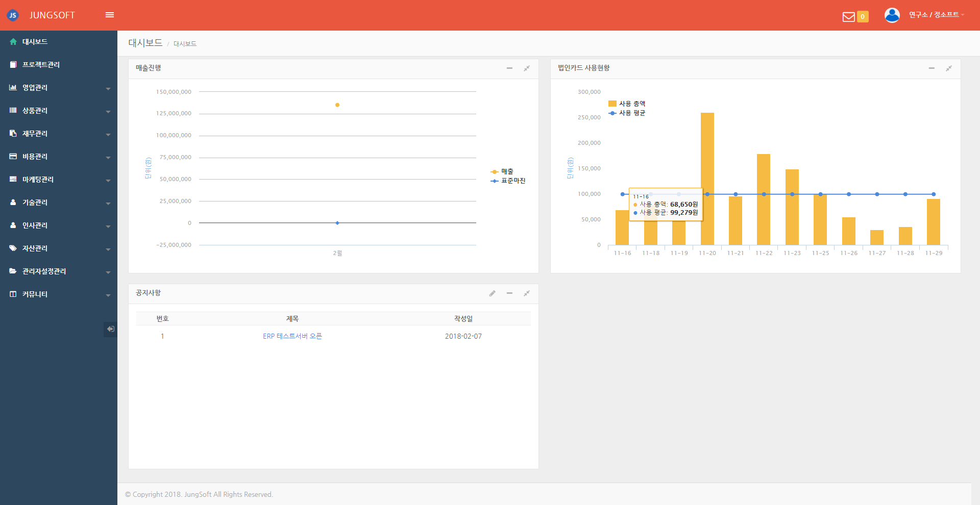980x505 pixels.
Task: Collapse the 매출진행 panel with minus icon
Action: (509, 68)
